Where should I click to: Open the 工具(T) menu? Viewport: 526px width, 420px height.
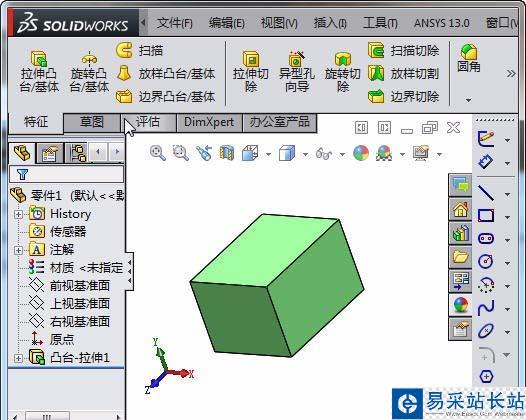[380, 23]
